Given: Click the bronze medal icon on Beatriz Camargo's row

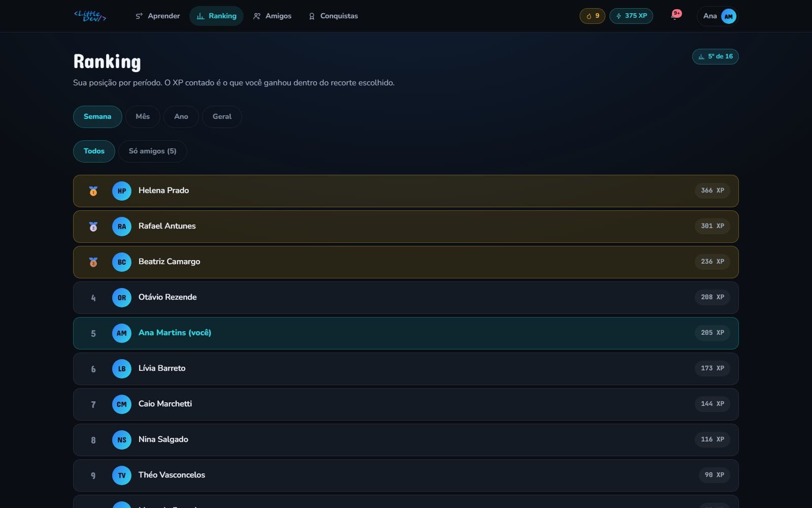Looking at the screenshot, I should point(93,262).
